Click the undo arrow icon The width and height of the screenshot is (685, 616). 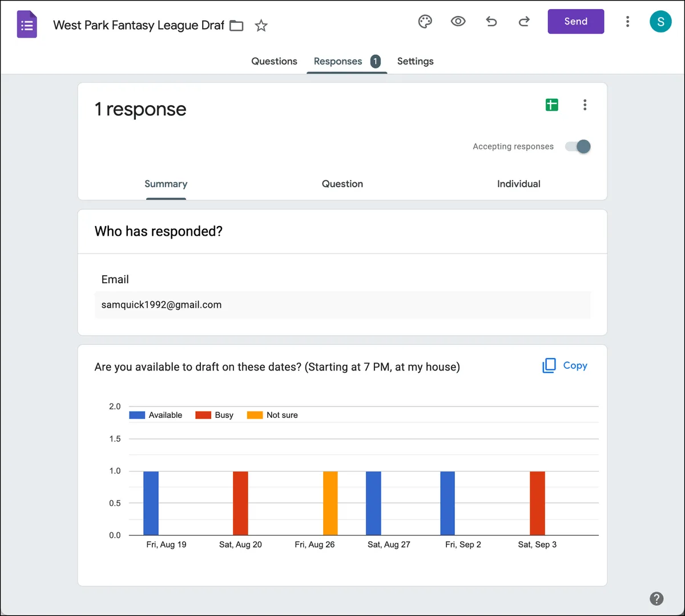[x=491, y=22]
